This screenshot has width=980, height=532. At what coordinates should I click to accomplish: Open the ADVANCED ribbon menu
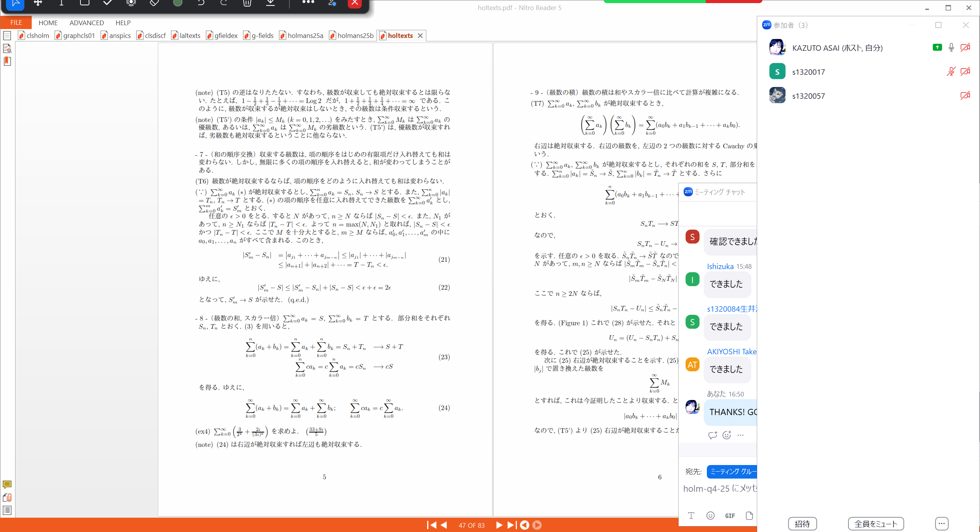(x=87, y=23)
